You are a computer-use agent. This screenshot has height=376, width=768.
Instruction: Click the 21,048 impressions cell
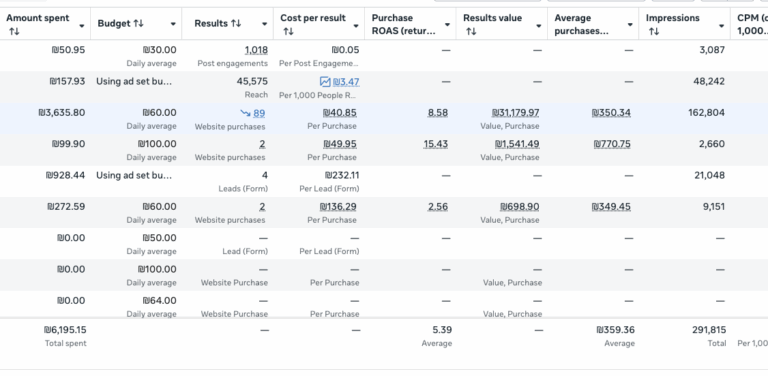(x=710, y=175)
